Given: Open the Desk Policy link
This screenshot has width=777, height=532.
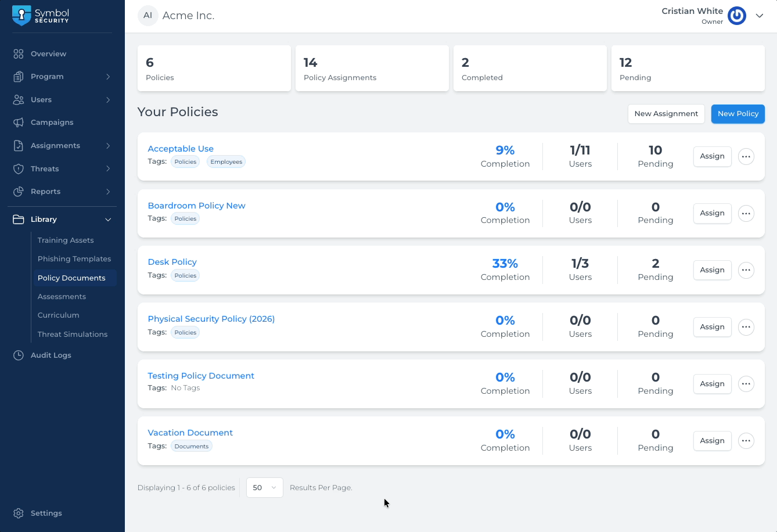Looking at the screenshot, I should pos(172,262).
